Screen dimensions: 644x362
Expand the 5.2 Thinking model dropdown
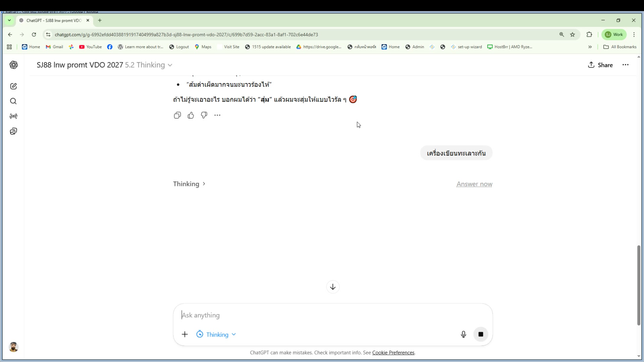[x=149, y=65]
